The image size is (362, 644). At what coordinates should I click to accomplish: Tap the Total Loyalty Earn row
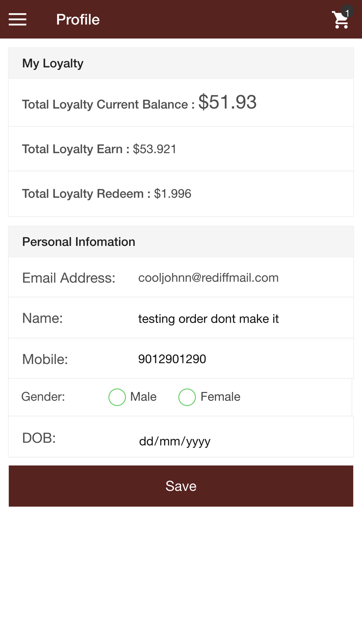[x=181, y=149]
